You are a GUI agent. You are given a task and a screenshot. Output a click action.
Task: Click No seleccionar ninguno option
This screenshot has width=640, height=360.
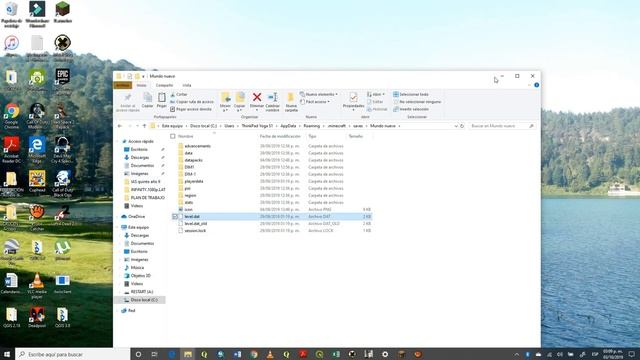pyautogui.click(x=417, y=102)
